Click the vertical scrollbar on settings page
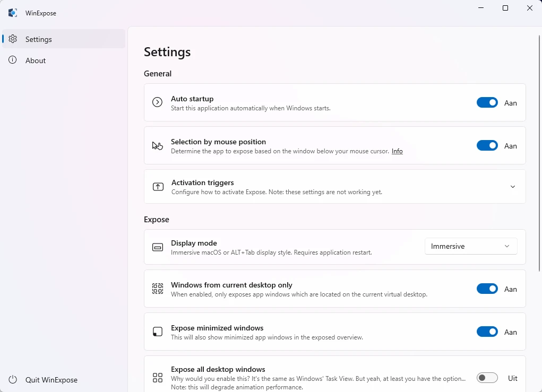The height and width of the screenshot is (392, 542). 539,153
